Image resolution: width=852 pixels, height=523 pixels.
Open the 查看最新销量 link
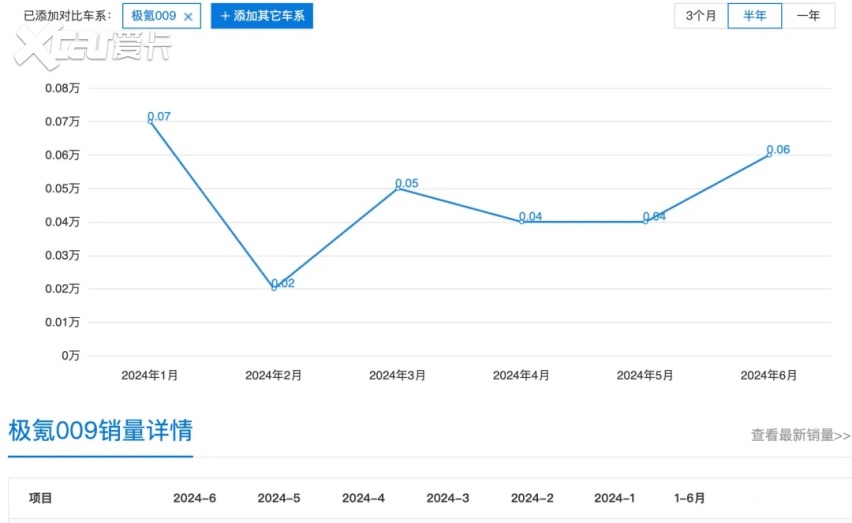coord(800,435)
